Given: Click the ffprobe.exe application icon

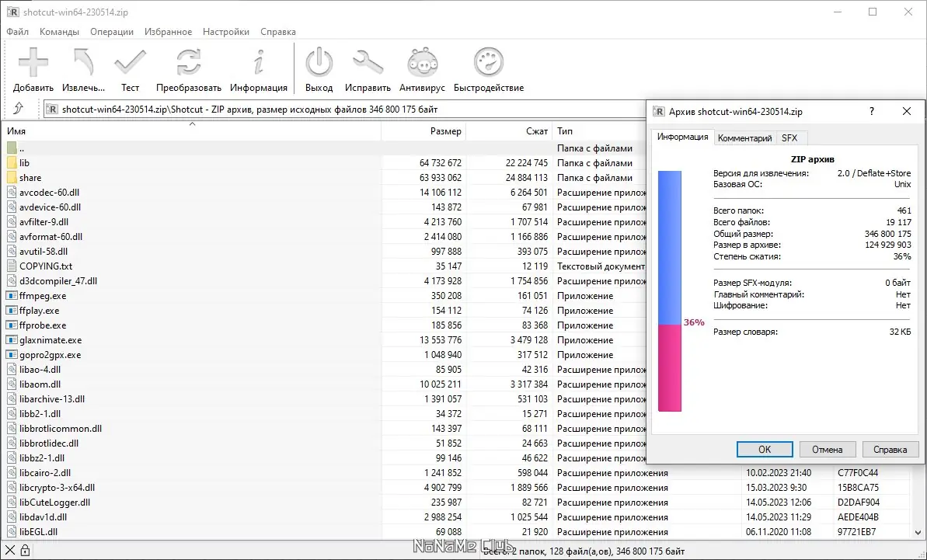Looking at the screenshot, I should (12, 325).
